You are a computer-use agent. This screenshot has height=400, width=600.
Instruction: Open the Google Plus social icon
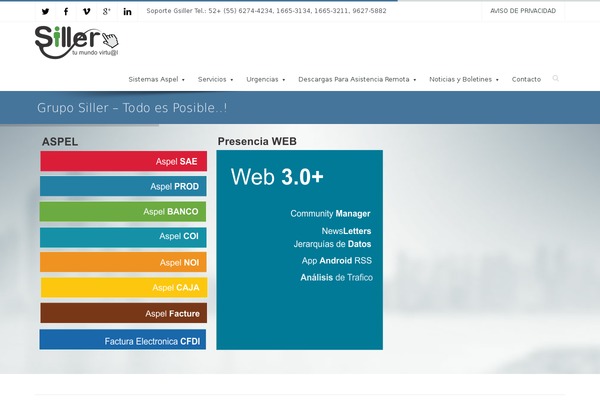(x=107, y=11)
